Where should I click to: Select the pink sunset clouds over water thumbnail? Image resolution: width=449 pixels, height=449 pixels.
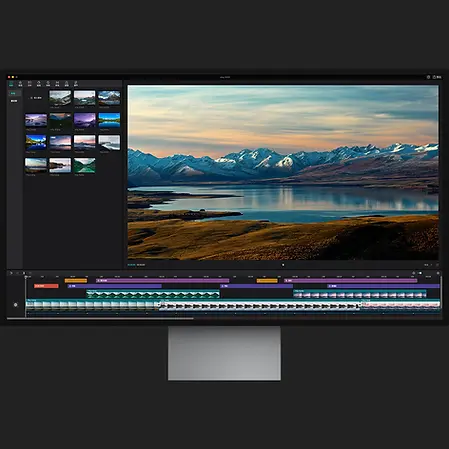tap(60, 143)
